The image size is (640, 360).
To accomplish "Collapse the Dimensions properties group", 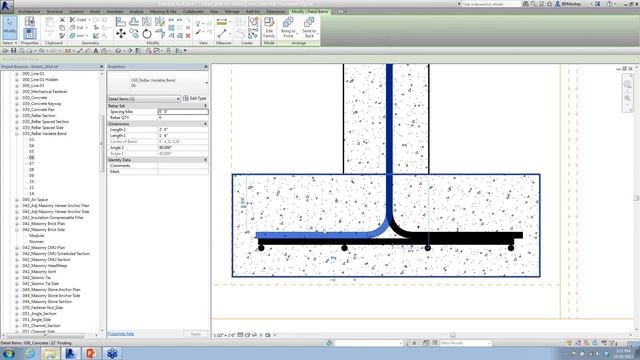I will click(x=205, y=124).
